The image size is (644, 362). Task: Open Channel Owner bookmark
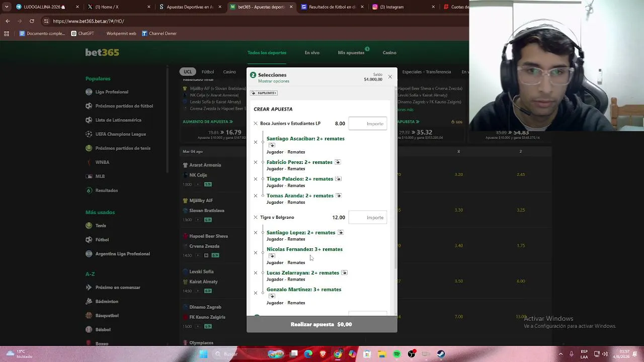tap(159, 34)
